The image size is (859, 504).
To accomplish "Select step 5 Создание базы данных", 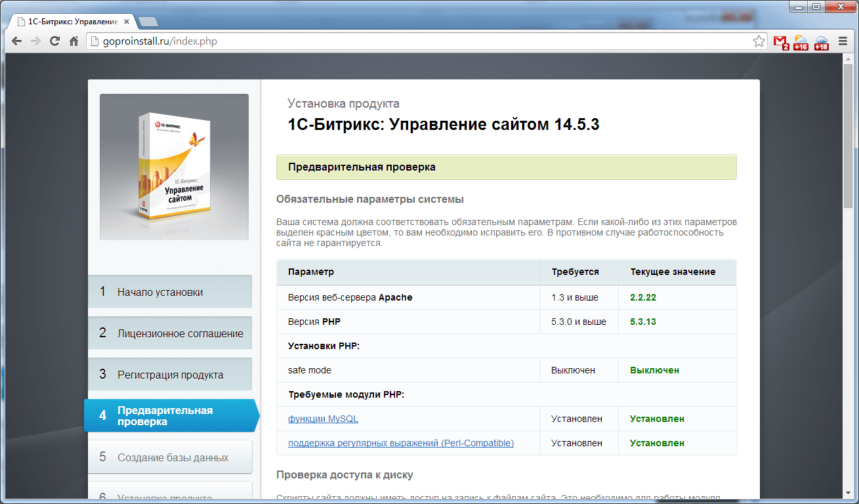I will tap(170, 457).
